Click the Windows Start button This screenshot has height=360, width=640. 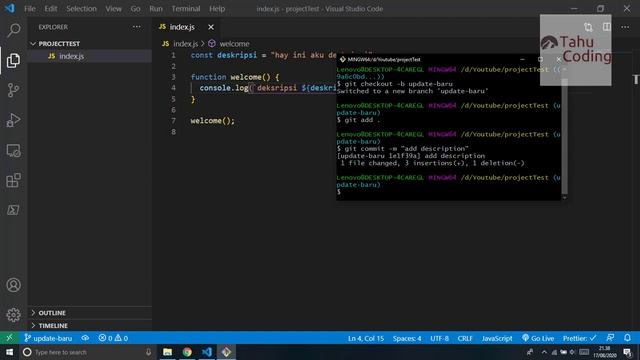pyautogui.click(x=9, y=352)
